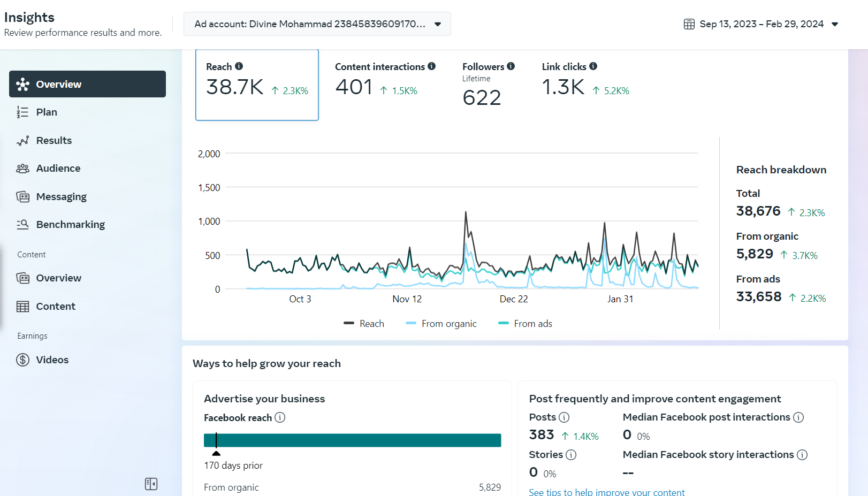Click the Followers info icon
This screenshot has height=496, width=868.
(511, 66)
